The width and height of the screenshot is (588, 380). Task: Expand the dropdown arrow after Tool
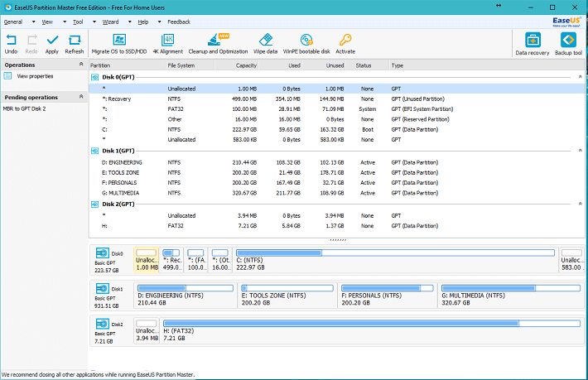tap(94, 22)
